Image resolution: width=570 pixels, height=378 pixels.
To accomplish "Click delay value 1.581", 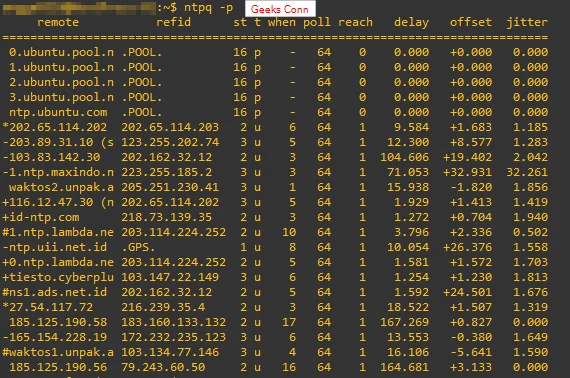I will [412, 262].
